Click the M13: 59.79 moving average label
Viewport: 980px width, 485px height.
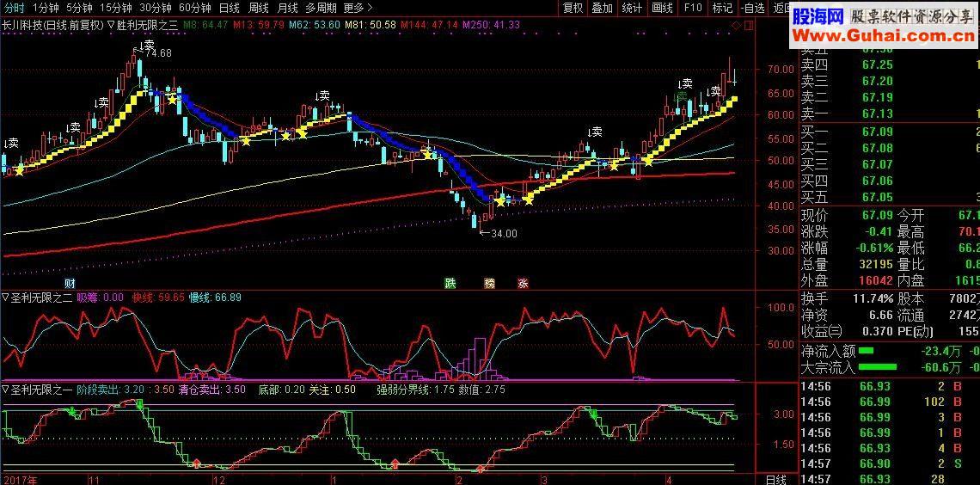(x=259, y=25)
